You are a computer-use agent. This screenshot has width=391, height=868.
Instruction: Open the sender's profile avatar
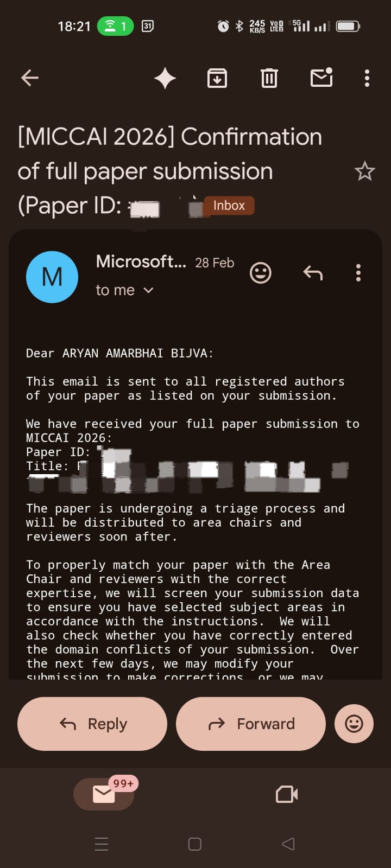[52, 277]
